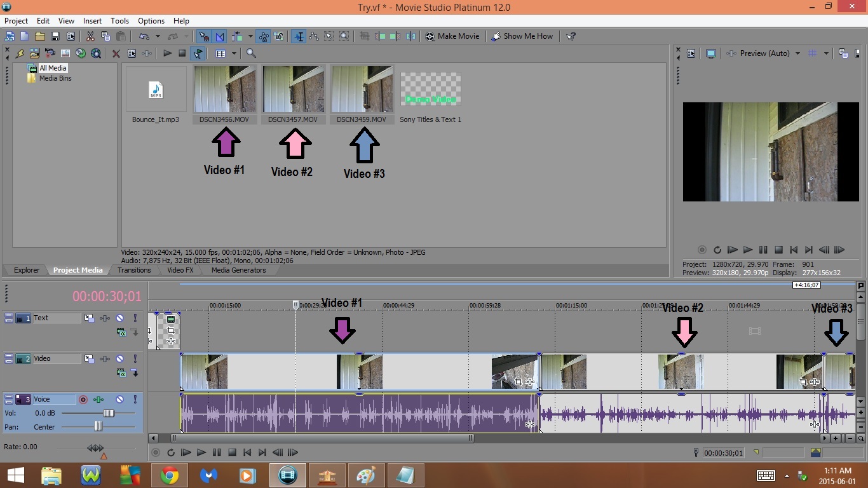Mute the Voice track

(x=119, y=399)
